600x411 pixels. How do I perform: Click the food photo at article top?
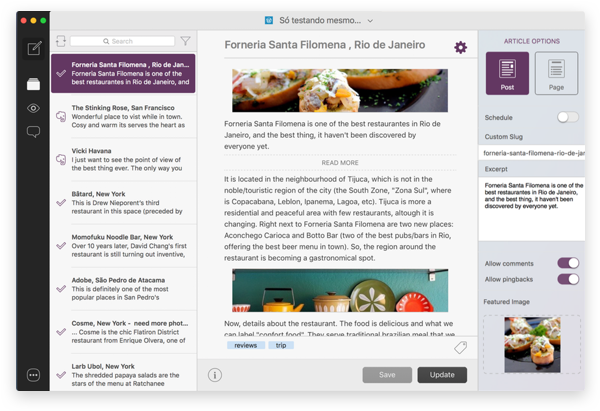pos(340,90)
